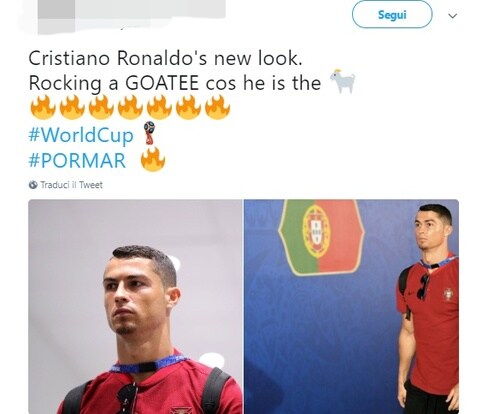Click the middle fire emoji in row
This screenshot has width=488, height=414.
pyautogui.click(x=130, y=107)
